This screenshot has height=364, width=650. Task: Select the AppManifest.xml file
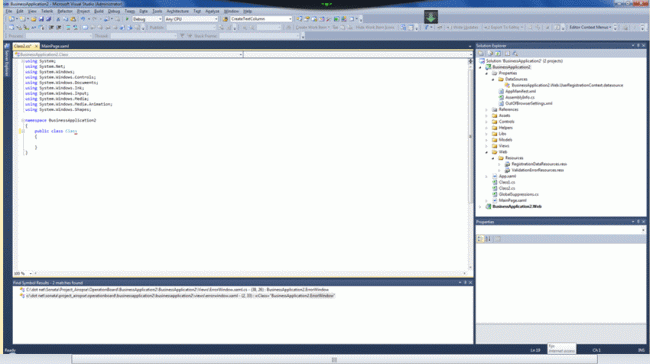coord(520,91)
